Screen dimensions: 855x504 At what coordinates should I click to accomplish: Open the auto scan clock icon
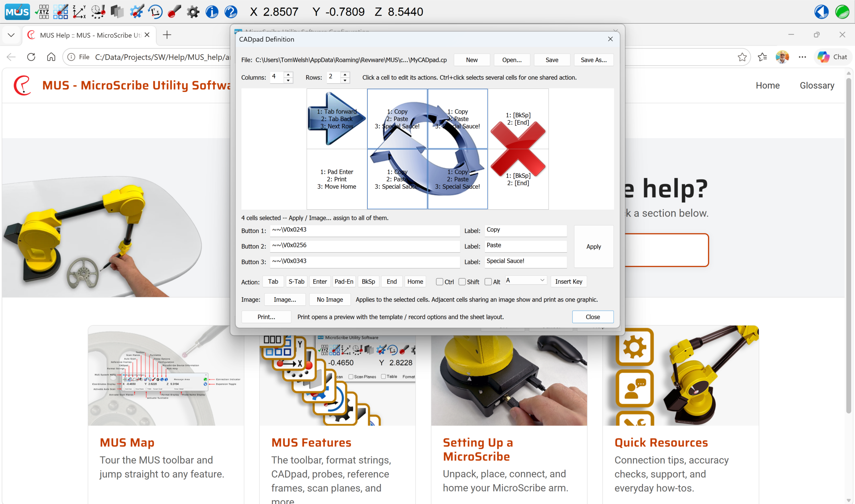pyautogui.click(x=98, y=12)
